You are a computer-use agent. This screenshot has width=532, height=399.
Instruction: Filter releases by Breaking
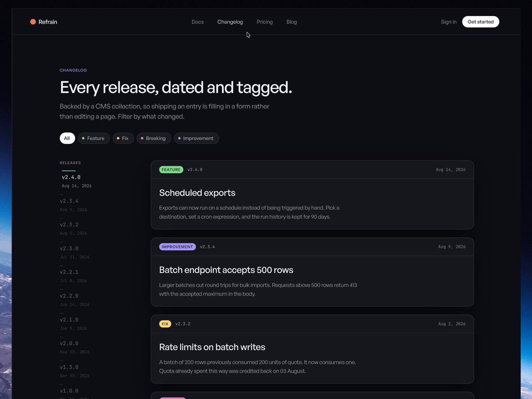click(154, 138)
